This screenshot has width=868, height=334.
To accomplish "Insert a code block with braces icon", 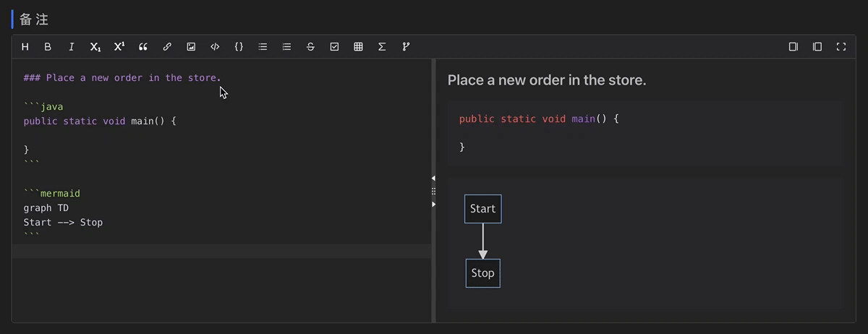I will (x=239, y=47).
